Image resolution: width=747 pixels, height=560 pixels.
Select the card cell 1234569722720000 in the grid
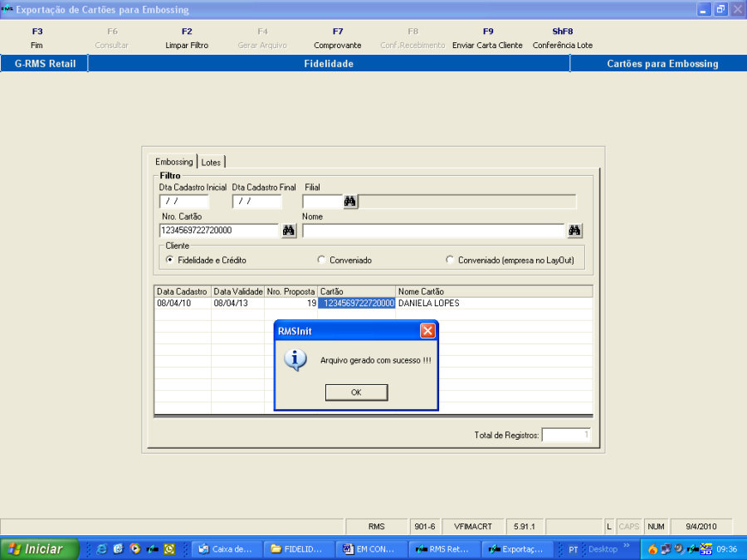tap(357, 304)
